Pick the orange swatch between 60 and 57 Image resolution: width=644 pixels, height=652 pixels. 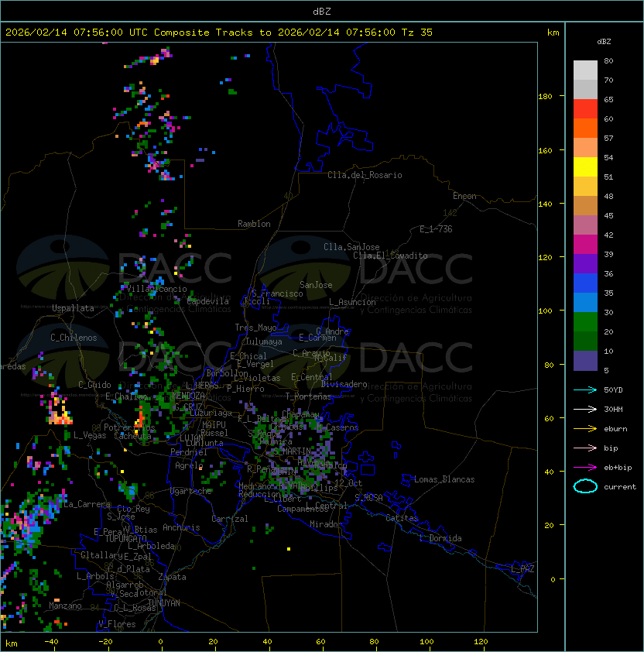pyautogui.click(x=585, y=128)
